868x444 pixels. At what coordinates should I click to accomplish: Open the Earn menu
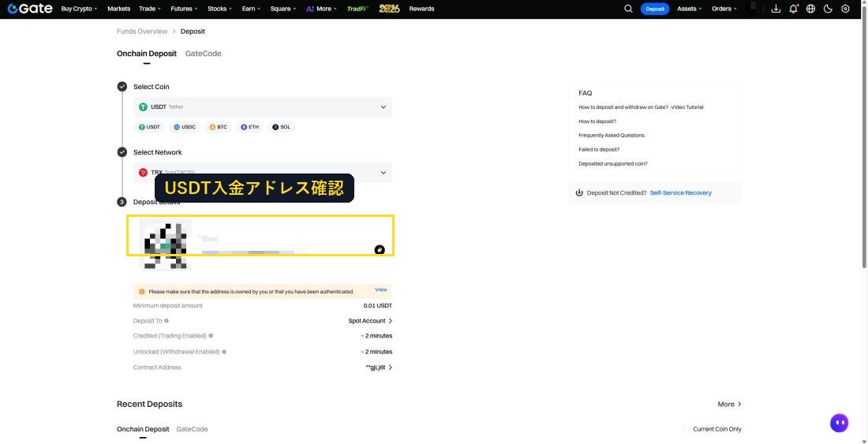pos(251,9)
